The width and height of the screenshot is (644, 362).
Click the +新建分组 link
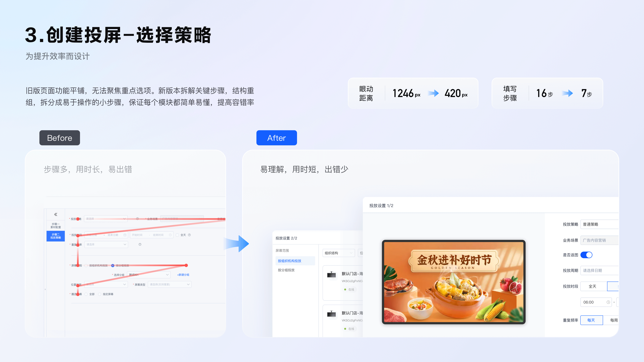point(183,275)
